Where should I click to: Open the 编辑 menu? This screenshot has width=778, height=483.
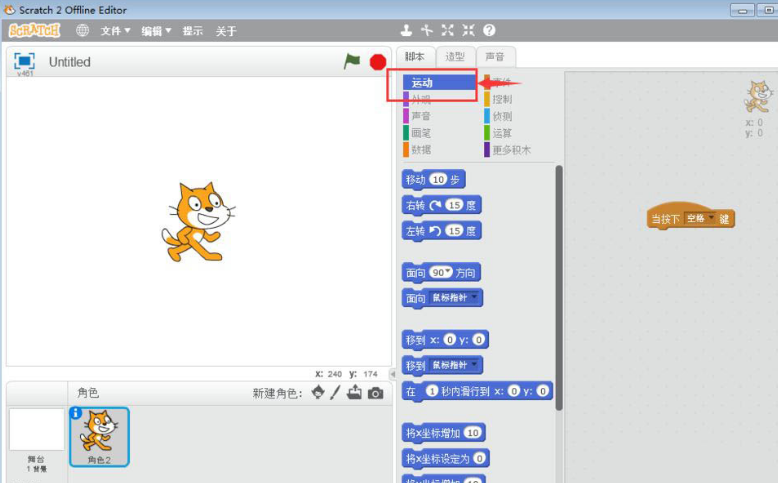[156, 31]
